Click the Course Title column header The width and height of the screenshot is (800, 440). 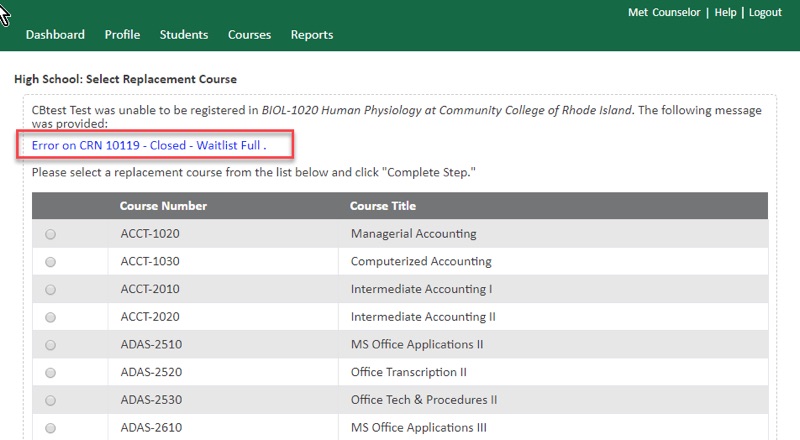click(x=383, y=206)
